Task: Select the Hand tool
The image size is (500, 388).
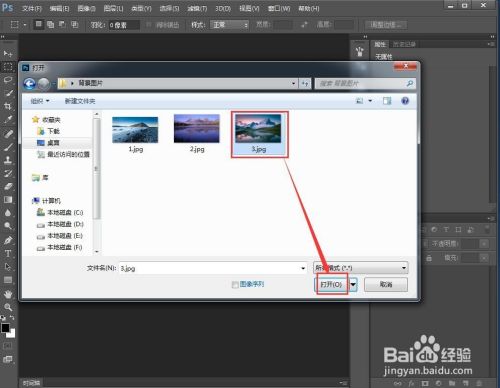Action: pyautogui.click(x=8, y=294)
